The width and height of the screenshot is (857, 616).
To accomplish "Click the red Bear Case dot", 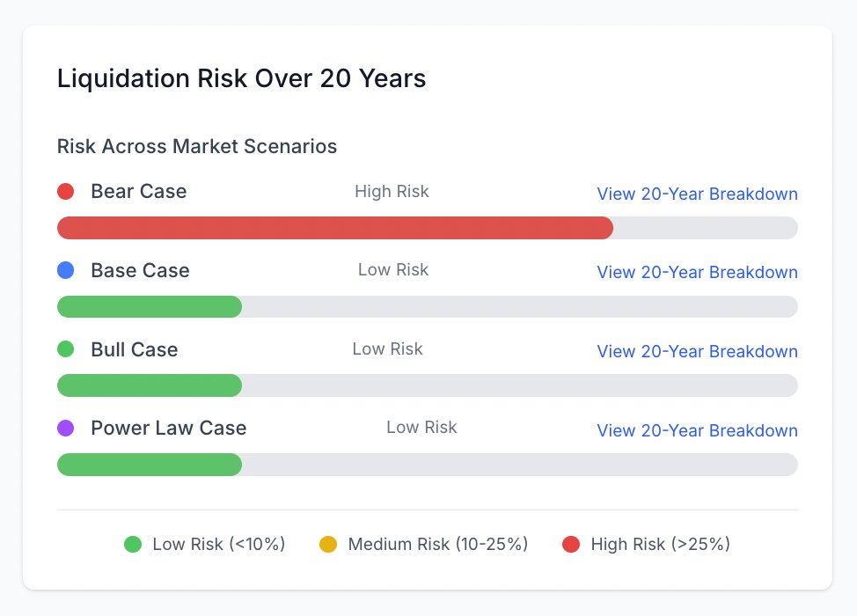I will [x=65, y=191].
